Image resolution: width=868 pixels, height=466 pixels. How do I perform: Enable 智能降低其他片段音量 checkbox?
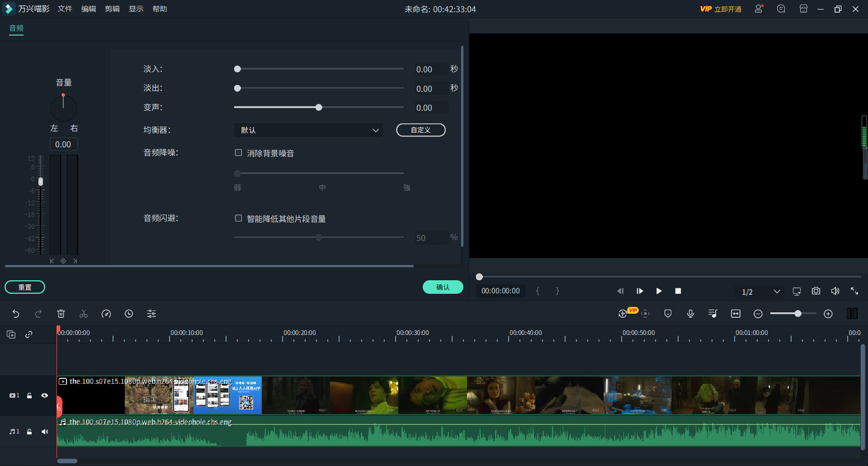pyautogui.click(x=238, y=218)
